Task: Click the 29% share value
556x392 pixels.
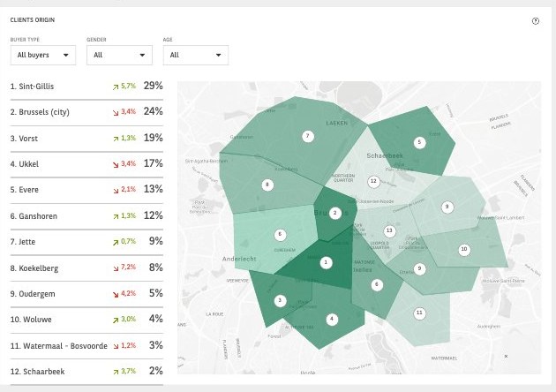Action: point(154,86)
